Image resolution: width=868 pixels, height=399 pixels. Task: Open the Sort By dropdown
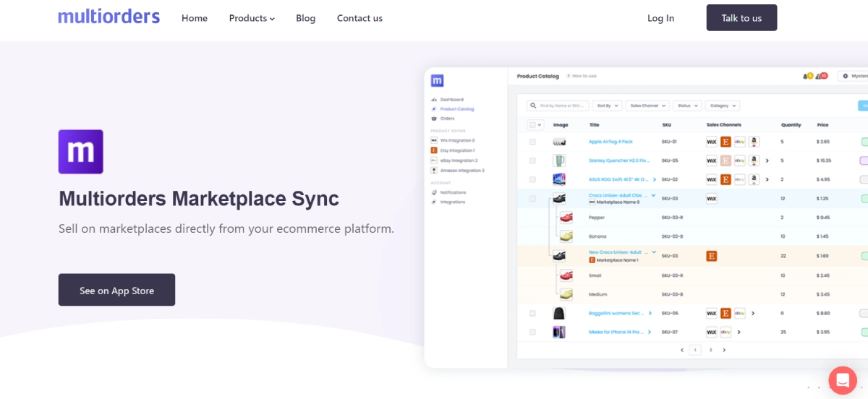(607, 106)
